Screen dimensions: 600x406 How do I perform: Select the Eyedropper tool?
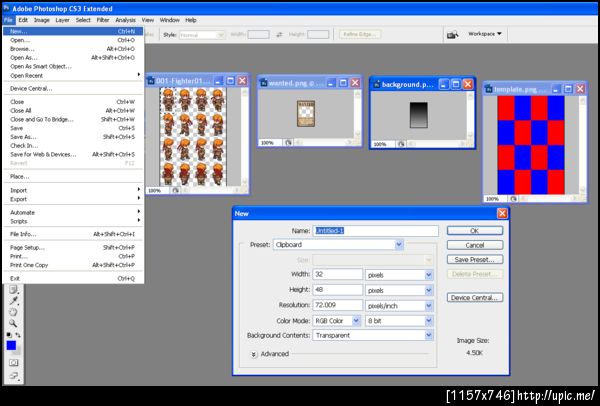[x=13, y=301]
